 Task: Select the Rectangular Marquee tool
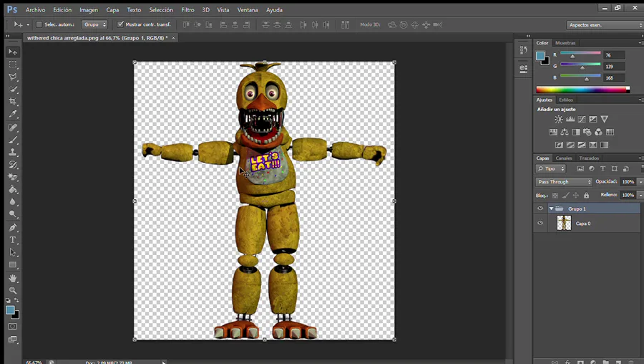point(13,64)
